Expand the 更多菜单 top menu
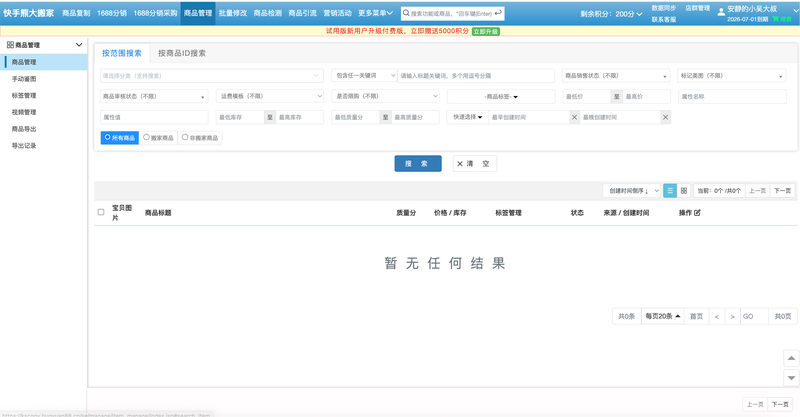This screenshot has height=417, width=800. click(375, 13)
